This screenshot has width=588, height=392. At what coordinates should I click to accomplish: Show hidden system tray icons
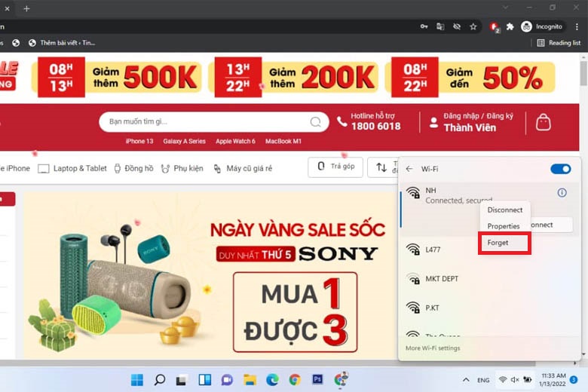[x=466, y=380]
